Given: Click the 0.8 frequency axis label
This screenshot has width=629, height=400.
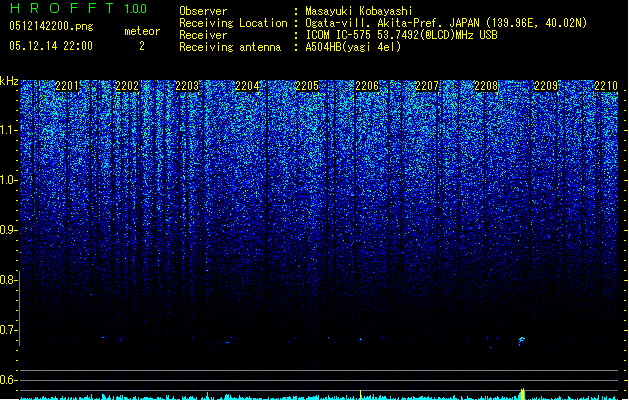Looking at the screenshot, I should click(x=8, y=280).
